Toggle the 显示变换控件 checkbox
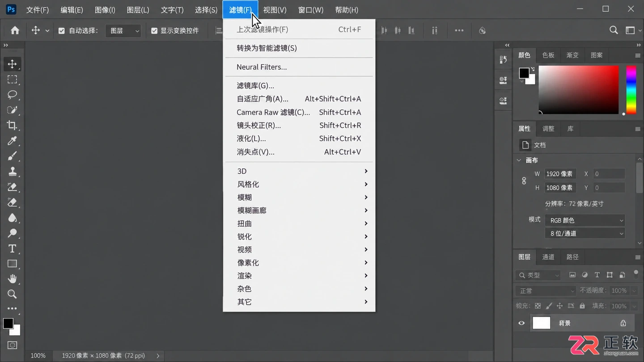 154,31
